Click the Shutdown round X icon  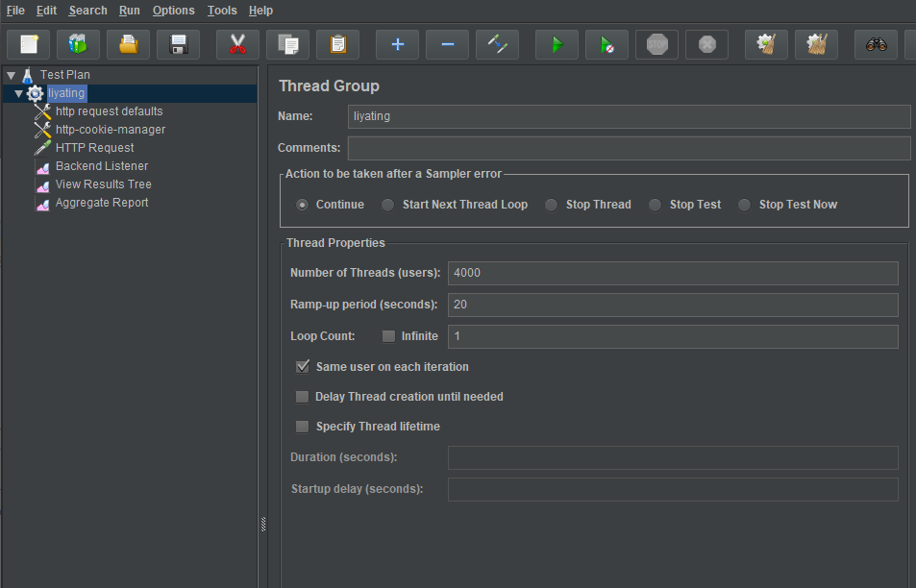pyautogui.click(x=706, y=44)
